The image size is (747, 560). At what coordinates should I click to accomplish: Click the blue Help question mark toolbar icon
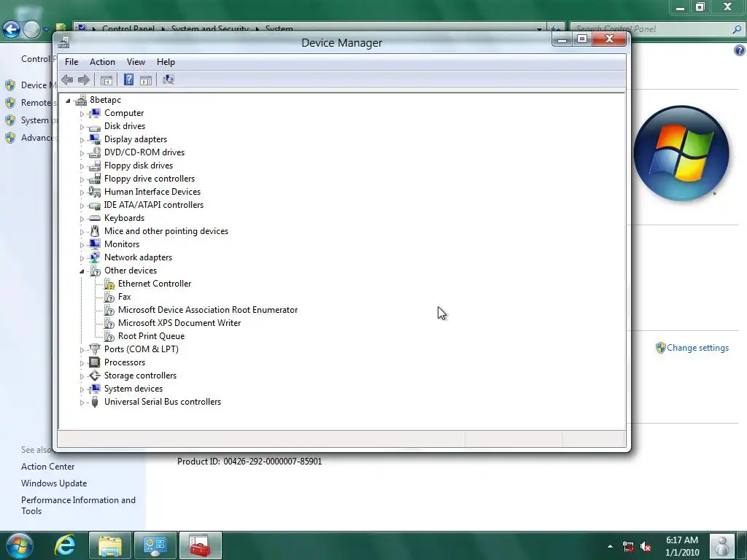pos(128,79)
